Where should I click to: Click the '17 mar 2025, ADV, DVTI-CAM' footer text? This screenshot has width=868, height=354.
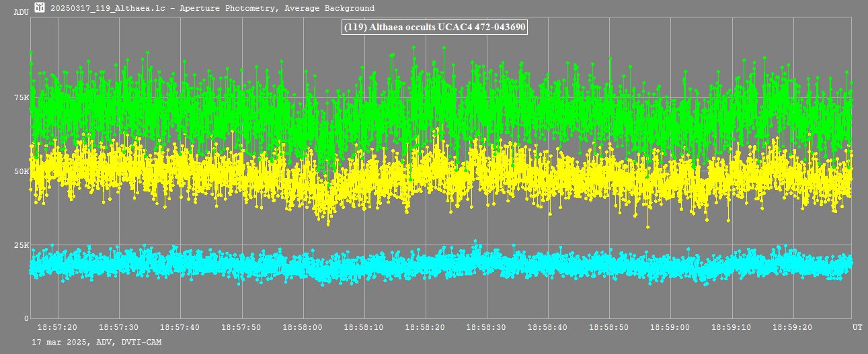[x=97, y=342]
